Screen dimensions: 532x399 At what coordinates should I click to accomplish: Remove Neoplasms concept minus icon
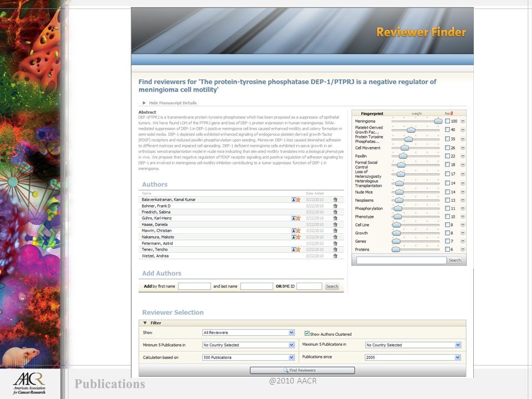pos(462,200)
